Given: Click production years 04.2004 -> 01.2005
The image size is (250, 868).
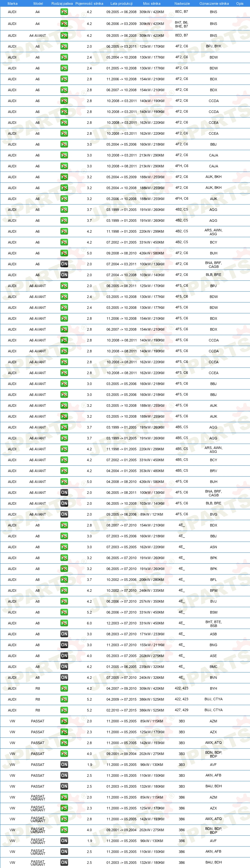Looking at the screenshot, I should pos(121,471).
